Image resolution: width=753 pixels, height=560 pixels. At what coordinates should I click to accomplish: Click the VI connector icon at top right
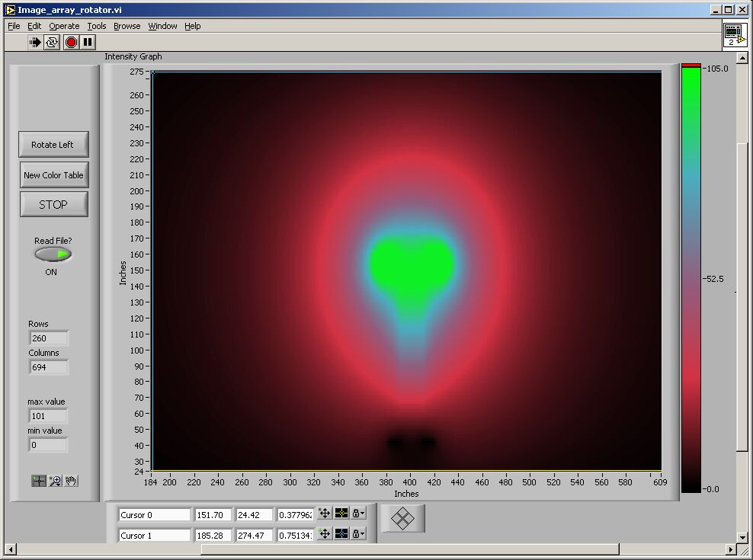[x=734, y=34]
